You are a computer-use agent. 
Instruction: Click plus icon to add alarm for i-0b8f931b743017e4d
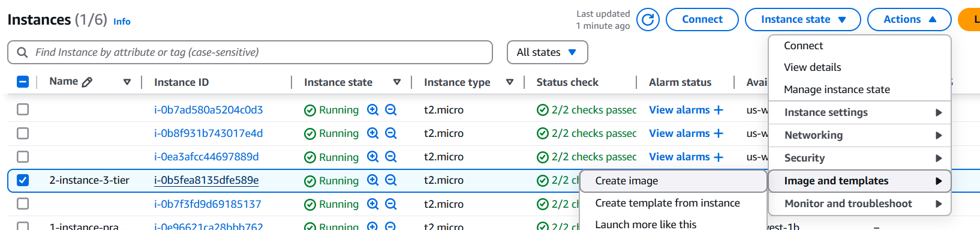click(x=719, y=133)
